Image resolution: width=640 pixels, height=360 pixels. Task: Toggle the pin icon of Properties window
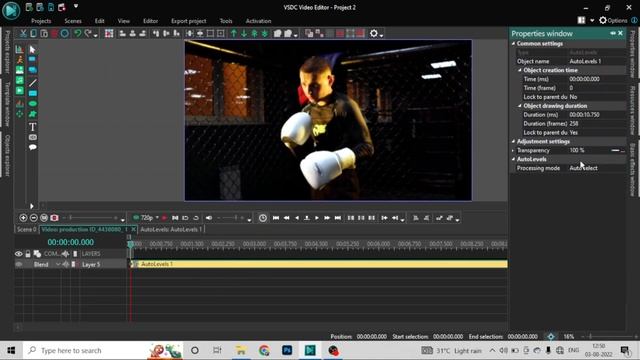tap(613, 33)
